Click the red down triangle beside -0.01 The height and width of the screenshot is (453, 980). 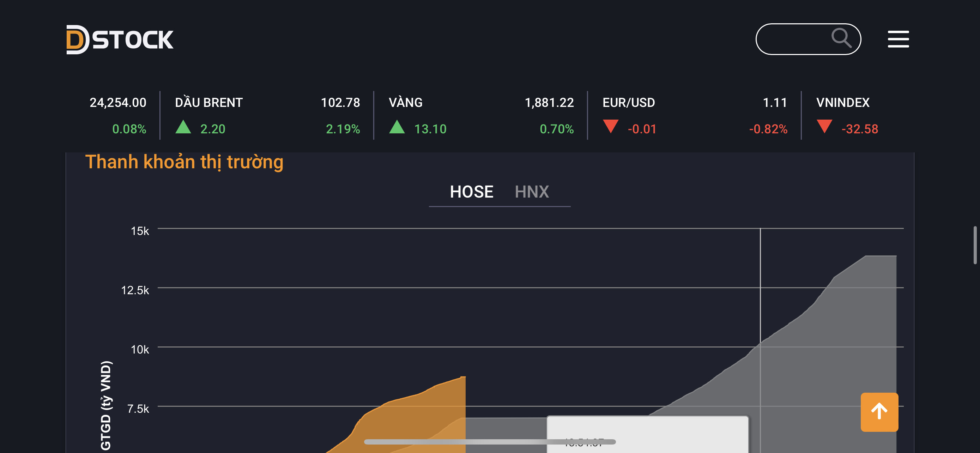[611, 126]
